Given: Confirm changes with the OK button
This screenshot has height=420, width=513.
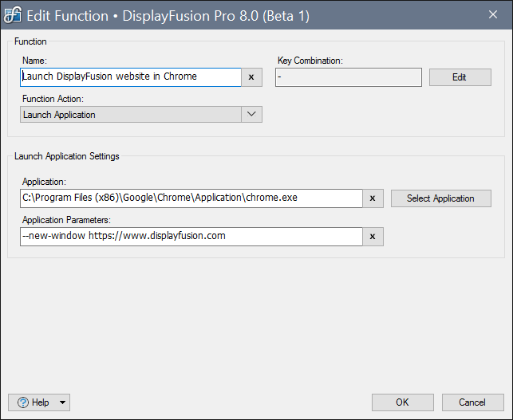Looking at the screenshot, I should tap(402, 402).
